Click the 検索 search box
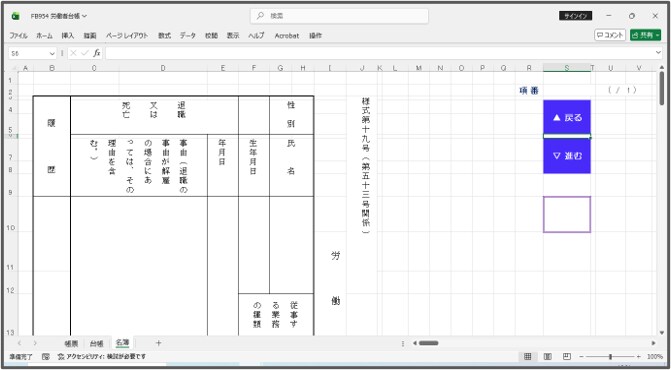Viewport: 671px width, 370px height. pos(339,16)
